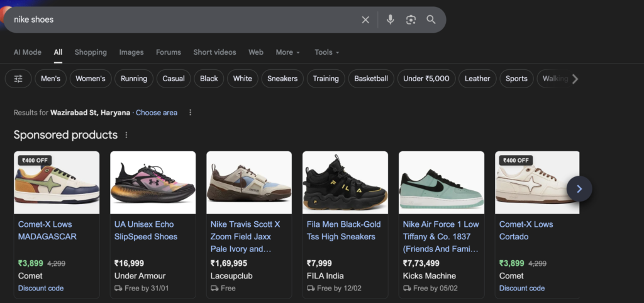The image size is (644, 303).
Task: Open Sponsored products info menu
Action: [x=126, y=135]
